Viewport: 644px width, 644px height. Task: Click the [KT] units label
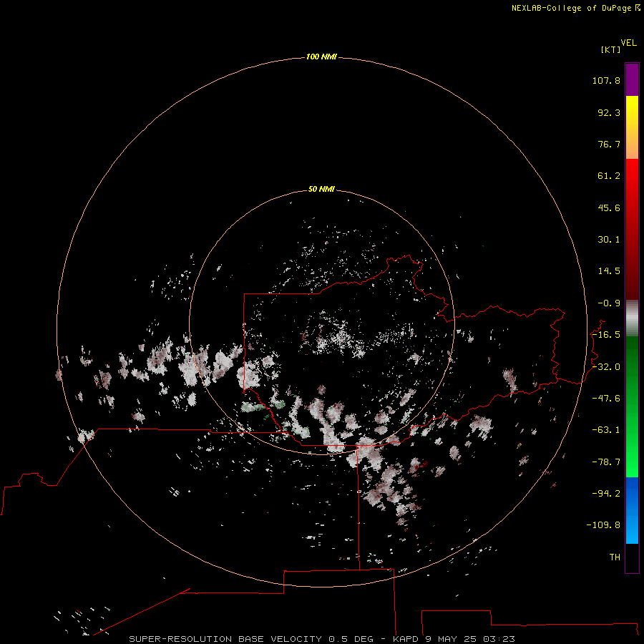point(611,49)
